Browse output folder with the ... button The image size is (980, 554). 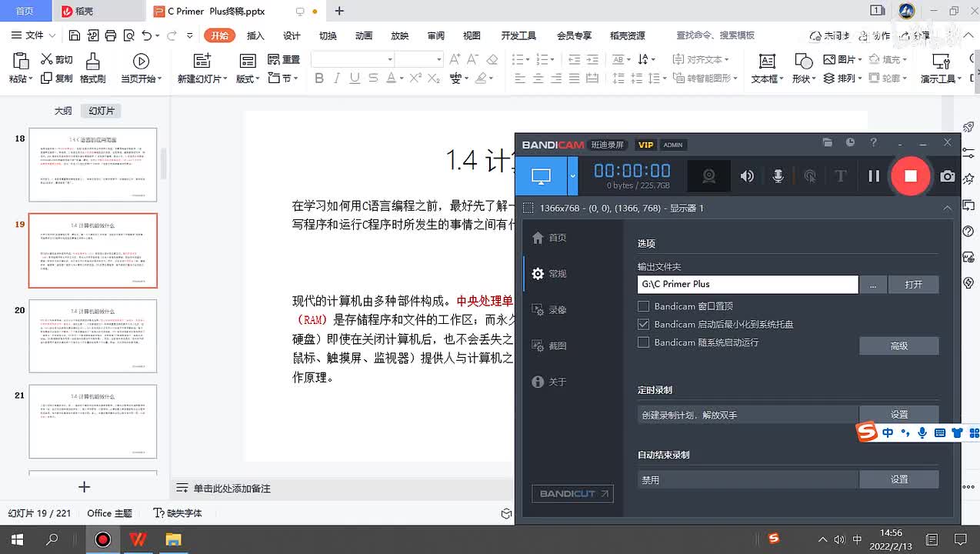tap(873, 284)
